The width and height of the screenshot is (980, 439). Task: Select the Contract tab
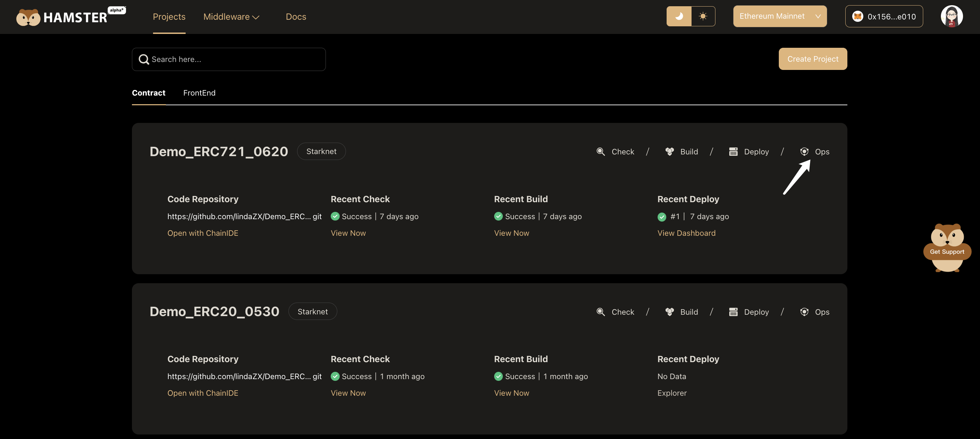148,93
